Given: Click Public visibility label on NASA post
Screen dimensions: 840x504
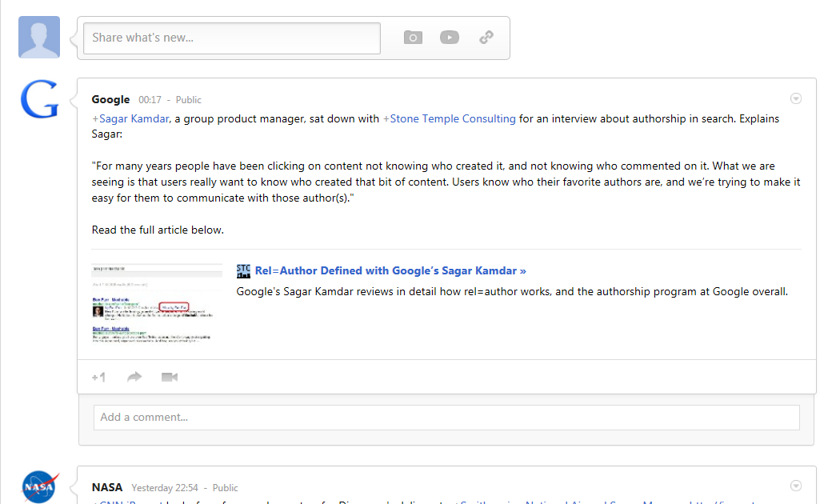Looking at the screenshot, I should coord(225,488).
